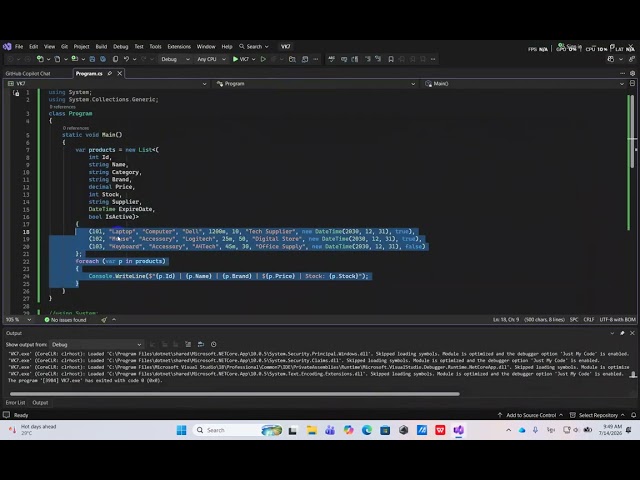Open the Build menu

(101, 47)
